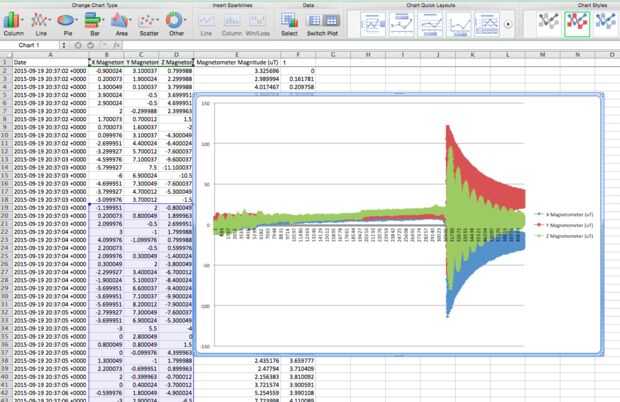Click the Date header cell

tap(50, 62)
